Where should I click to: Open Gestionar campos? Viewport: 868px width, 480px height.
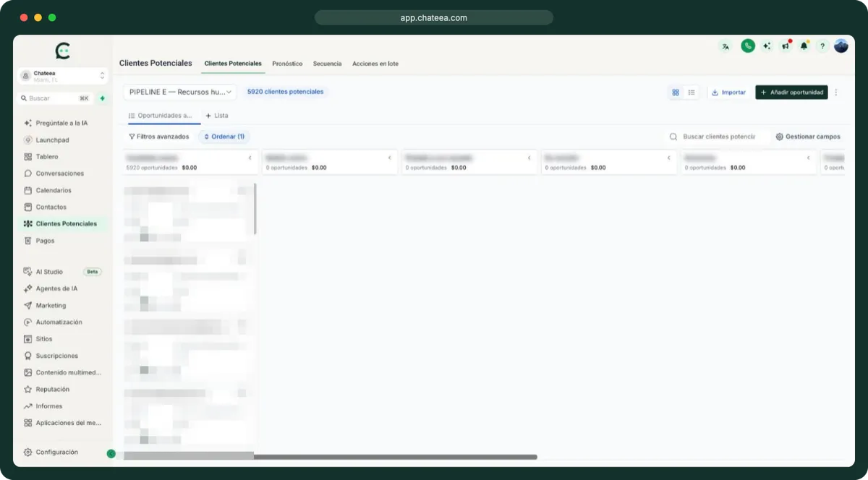point(808,137)
